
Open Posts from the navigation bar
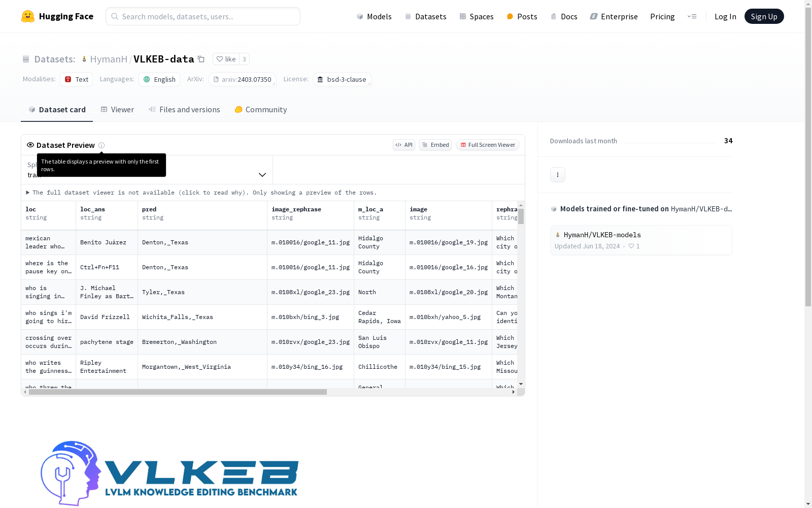tap(522, 16)
